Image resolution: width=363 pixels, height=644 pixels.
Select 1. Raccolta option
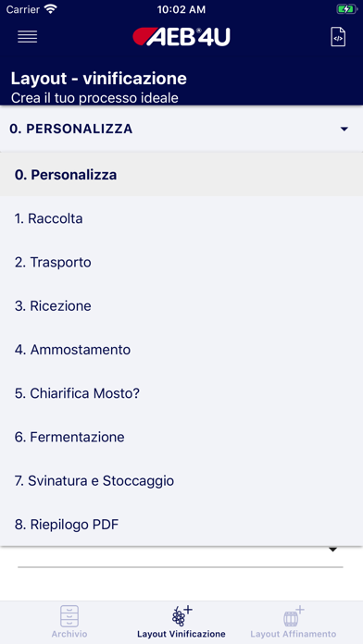pyautogui.click(x=181, y=218)
